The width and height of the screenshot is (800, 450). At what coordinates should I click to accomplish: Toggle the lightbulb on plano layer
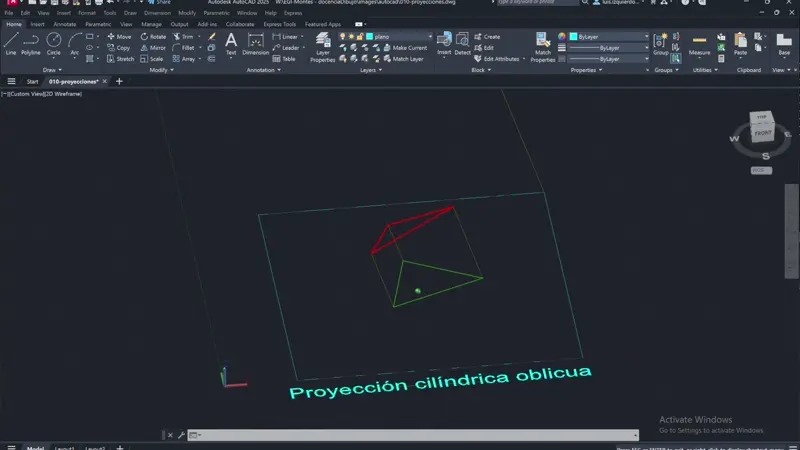coord(343,36)
